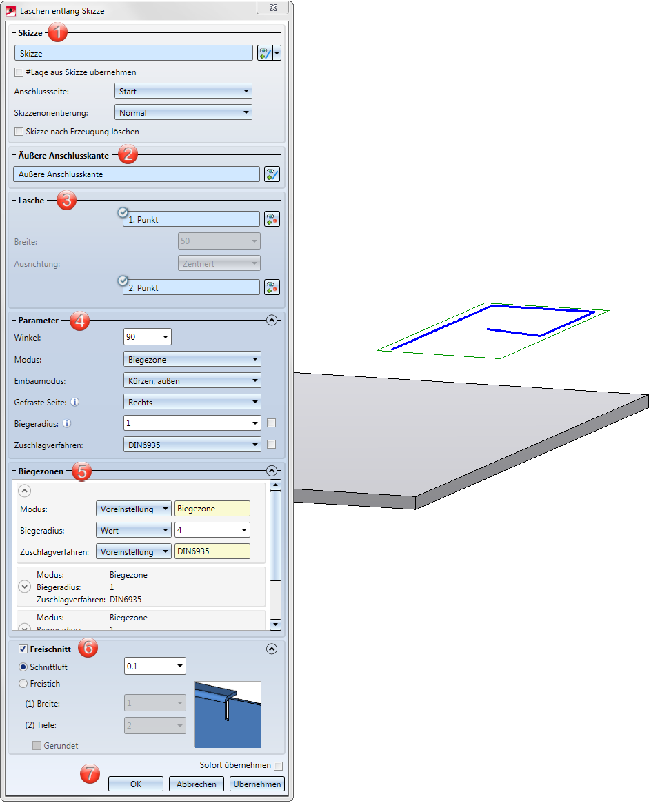The height and width of the screenshot is (812, 660).
Task: Close the 'Laschen entlang Skizze' dialog
Action: [274, 8]
